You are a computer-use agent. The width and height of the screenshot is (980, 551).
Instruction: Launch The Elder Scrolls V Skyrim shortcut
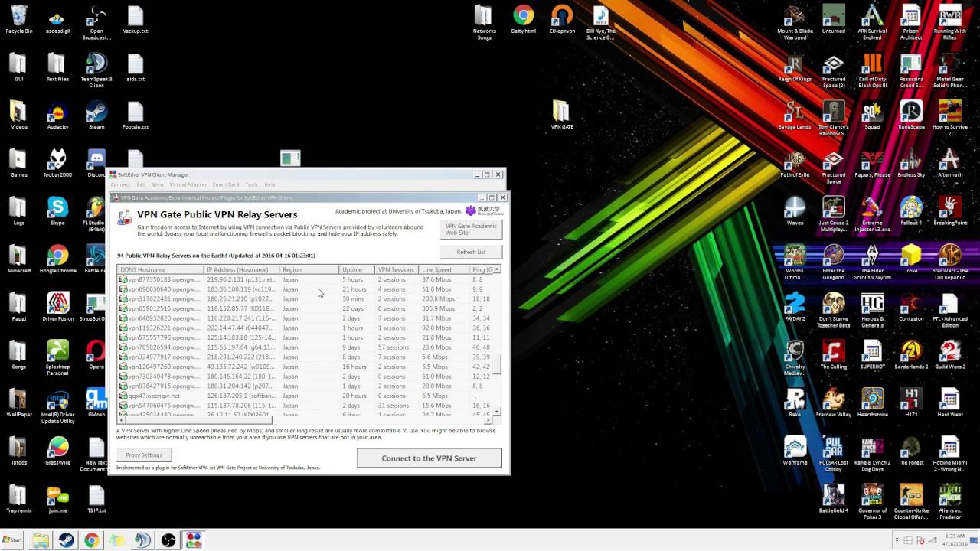coord(872,263)
